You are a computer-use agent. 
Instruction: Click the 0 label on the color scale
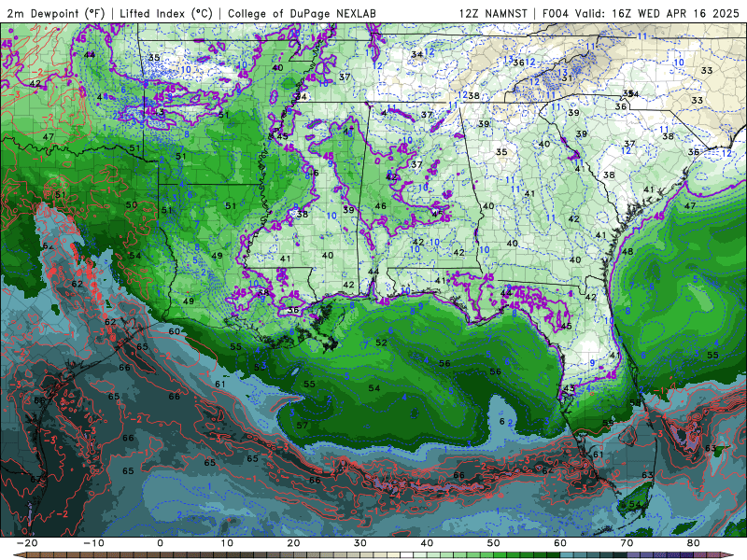160,543
